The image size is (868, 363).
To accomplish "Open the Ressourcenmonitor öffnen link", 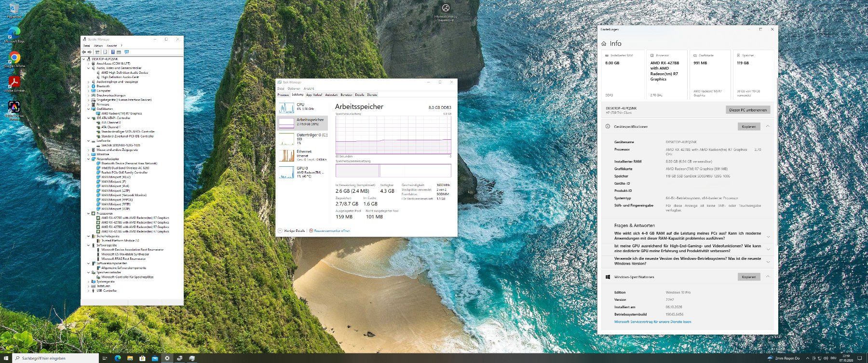I will [332, 231].
